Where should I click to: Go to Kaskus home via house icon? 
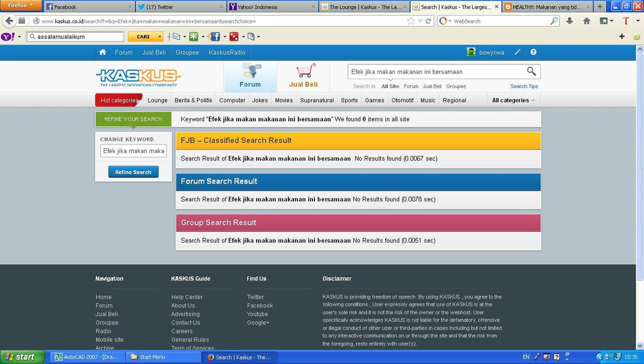pos(103,52)
